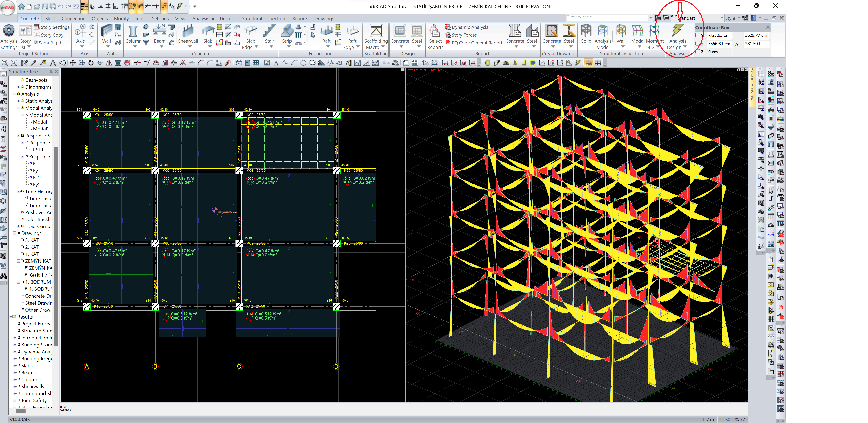
Task: Open Dynamic Analysis report
Action: tap(466, 27)
